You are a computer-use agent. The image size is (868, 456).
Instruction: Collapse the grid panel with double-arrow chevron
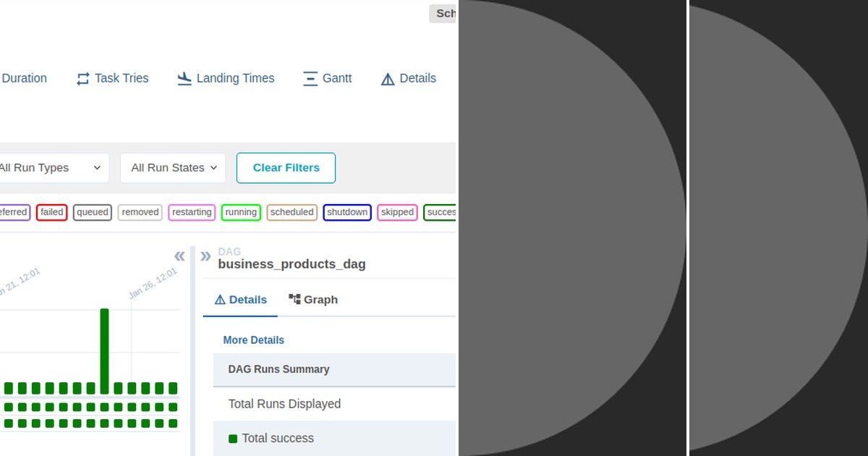(x=179, y=256)
